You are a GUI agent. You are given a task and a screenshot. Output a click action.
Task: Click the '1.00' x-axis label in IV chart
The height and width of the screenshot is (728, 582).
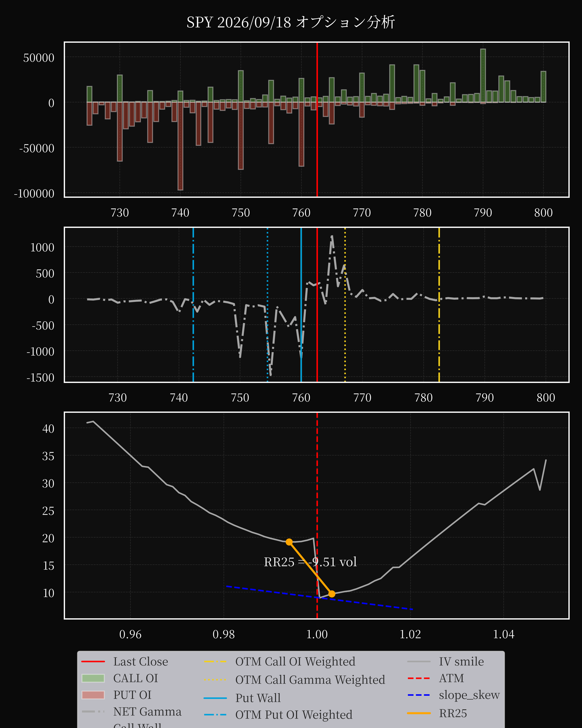pos(317,634)
